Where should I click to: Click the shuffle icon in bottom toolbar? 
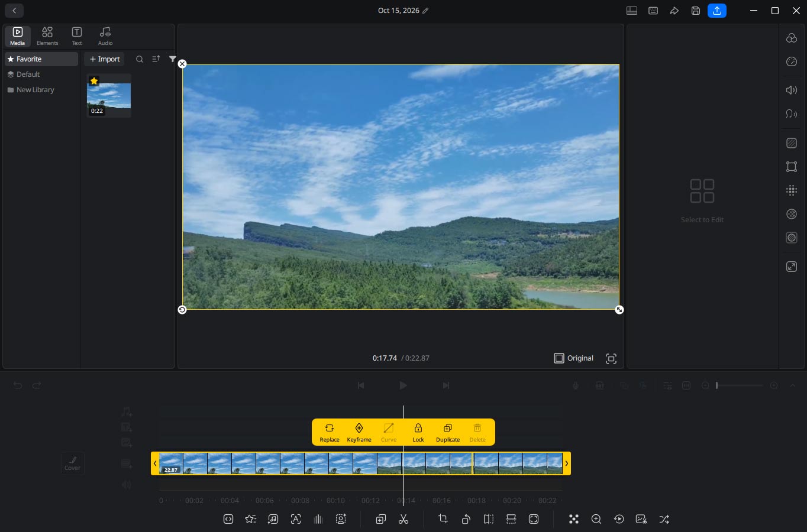(x=664, y=519)
